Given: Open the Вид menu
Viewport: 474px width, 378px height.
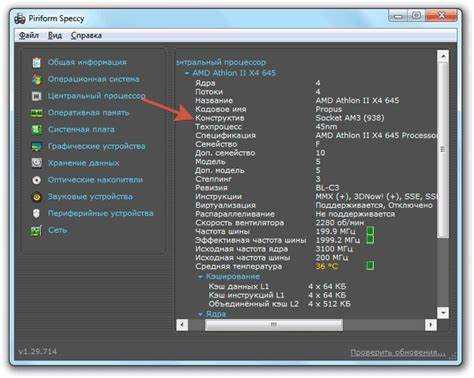Looking at the screenshot, I should 55,35.
